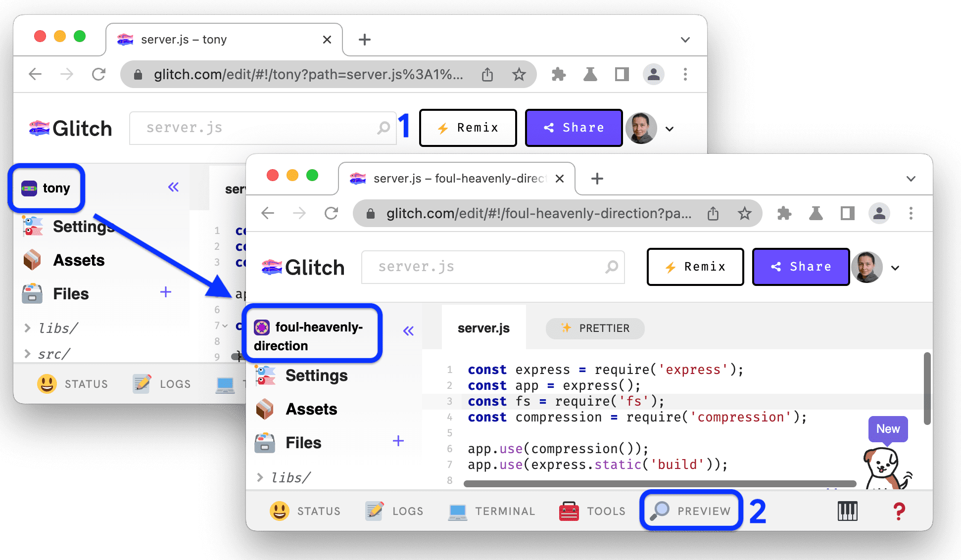This screenshot has height=560, width=961.
Task: Click the Share button on remixed project
Action: (801, 267)
